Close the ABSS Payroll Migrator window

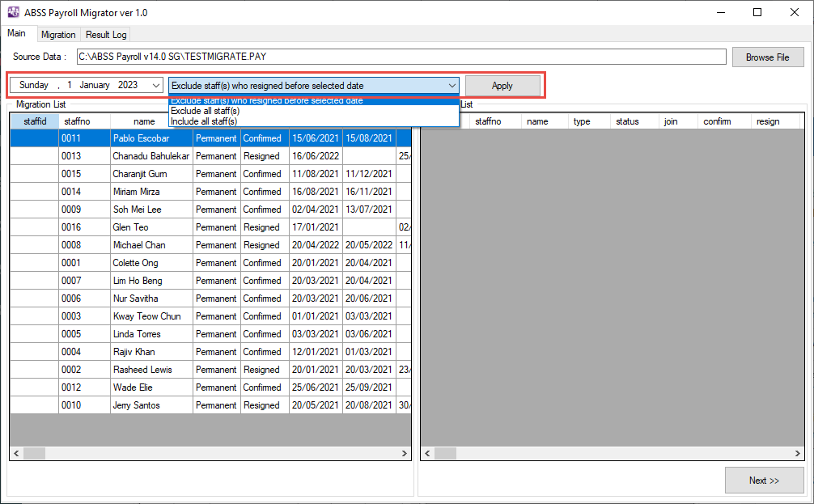click(795, 12)
